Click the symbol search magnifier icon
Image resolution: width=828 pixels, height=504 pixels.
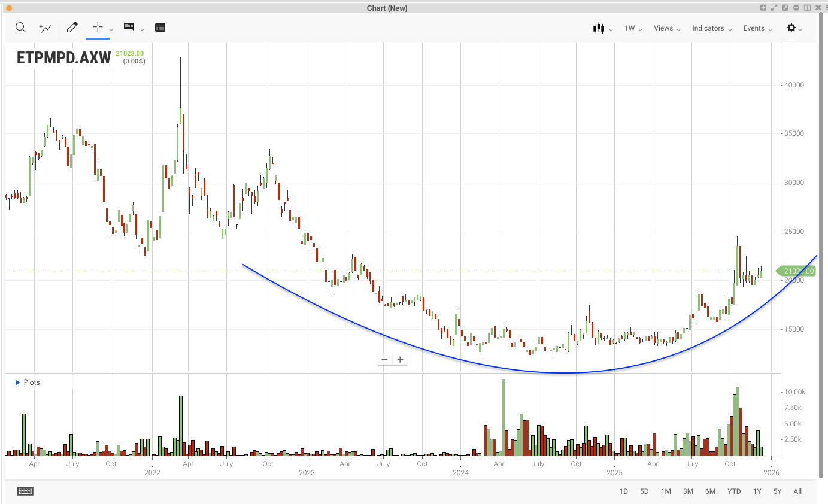pos(20,28)
